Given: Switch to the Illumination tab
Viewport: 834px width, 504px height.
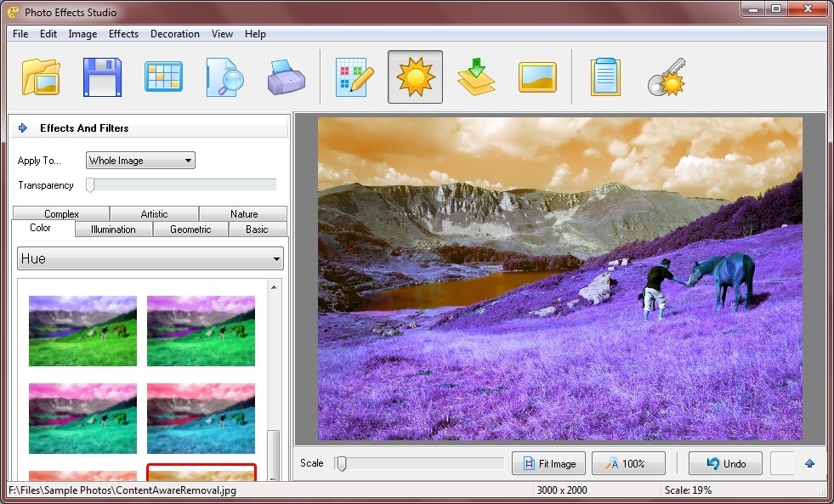Looking at the screenshot, I should point(113,229).
